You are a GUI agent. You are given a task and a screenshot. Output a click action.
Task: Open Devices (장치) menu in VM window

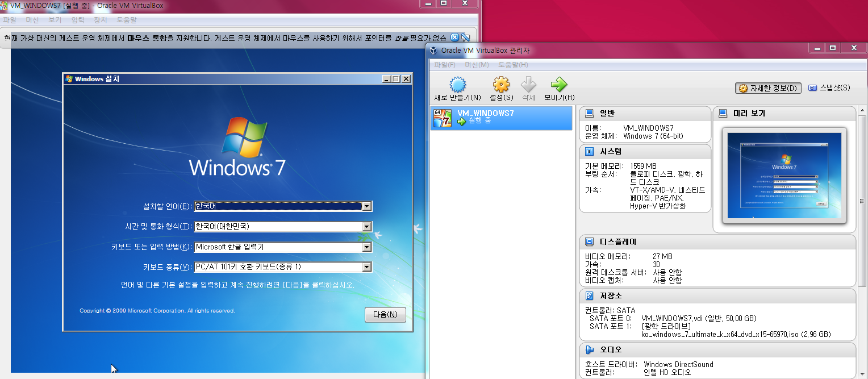(x=100, y=20)
